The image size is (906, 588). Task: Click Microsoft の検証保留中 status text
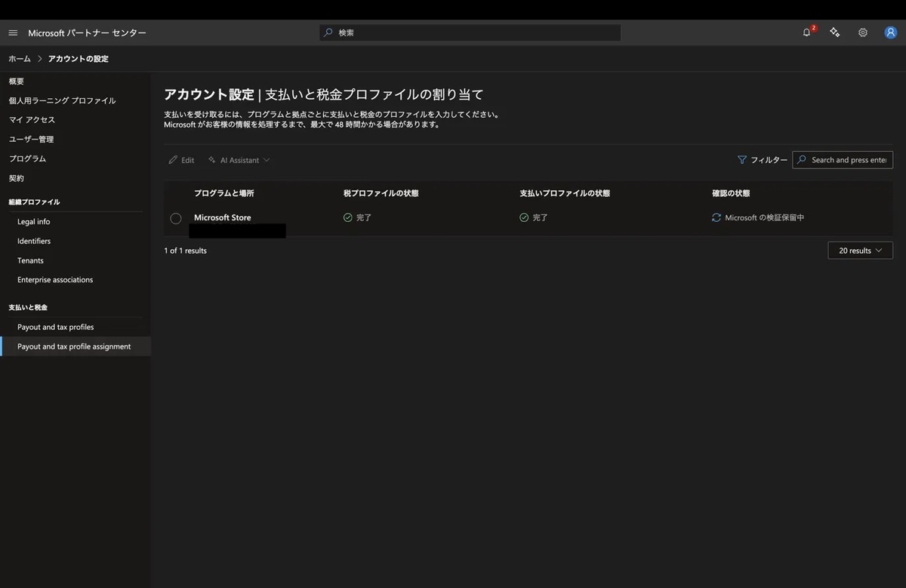coord(765,217)
